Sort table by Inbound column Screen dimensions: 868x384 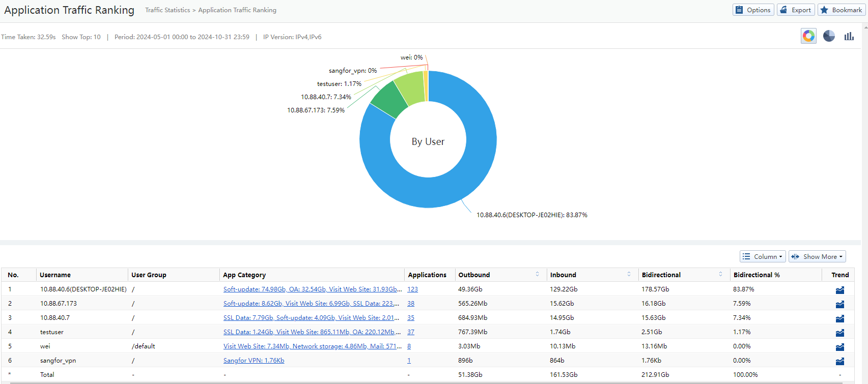[629, 275]
